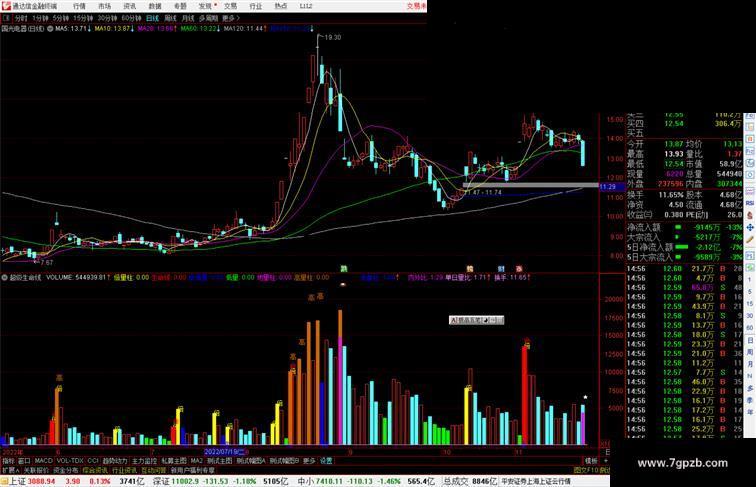Image resolution: width=756 pixels, height=487 pixels.
Task: Expand the 更多 periods list
Action: tap(230, 18)
